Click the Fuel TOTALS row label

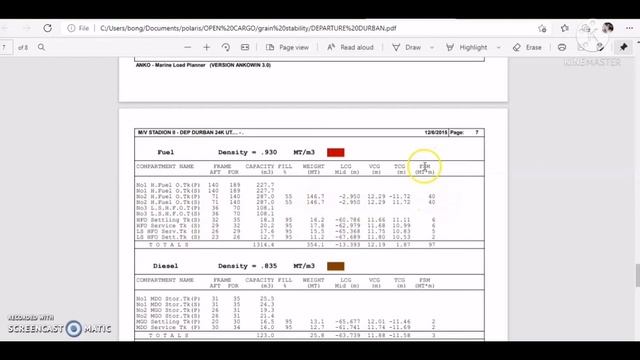tap(169, 244)
